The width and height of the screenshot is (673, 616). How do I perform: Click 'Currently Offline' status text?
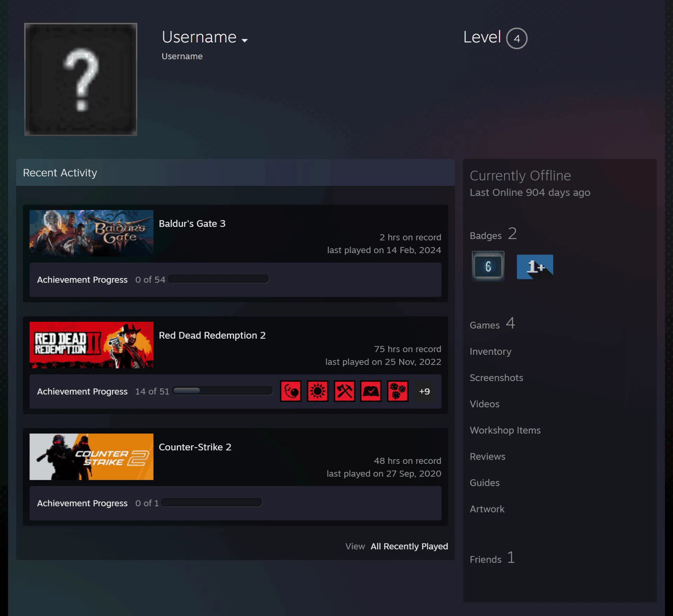tap(520, 176)
